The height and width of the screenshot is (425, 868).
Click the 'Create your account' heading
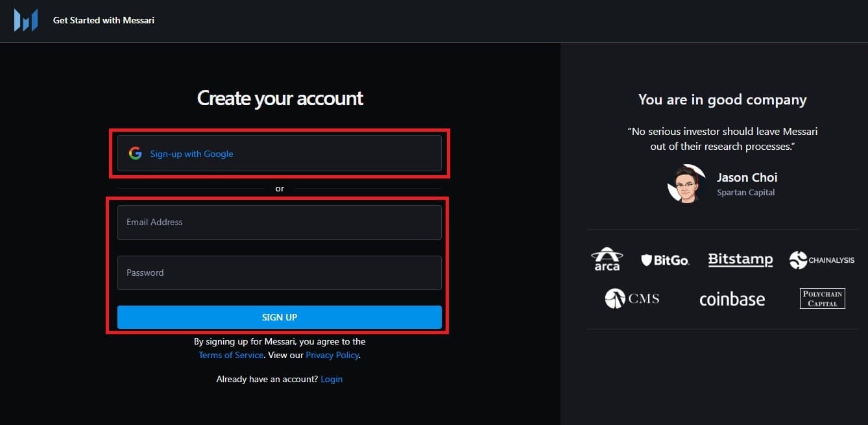pos(280,98)
